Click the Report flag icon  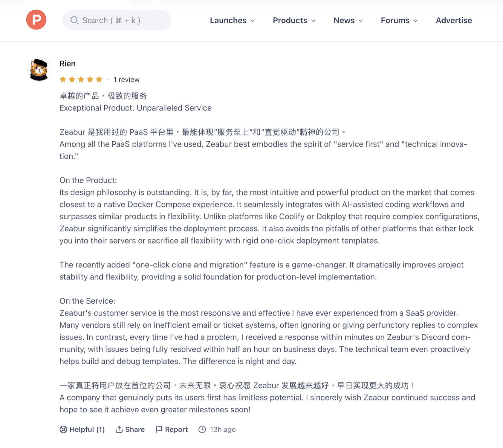[159, 429]
